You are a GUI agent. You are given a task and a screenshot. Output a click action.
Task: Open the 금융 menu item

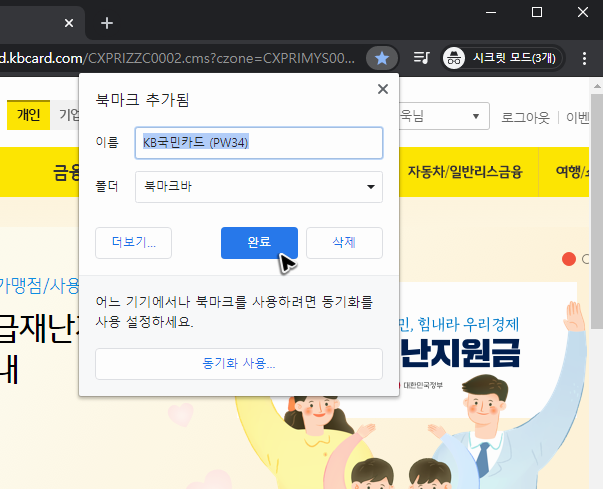point(66,172)
